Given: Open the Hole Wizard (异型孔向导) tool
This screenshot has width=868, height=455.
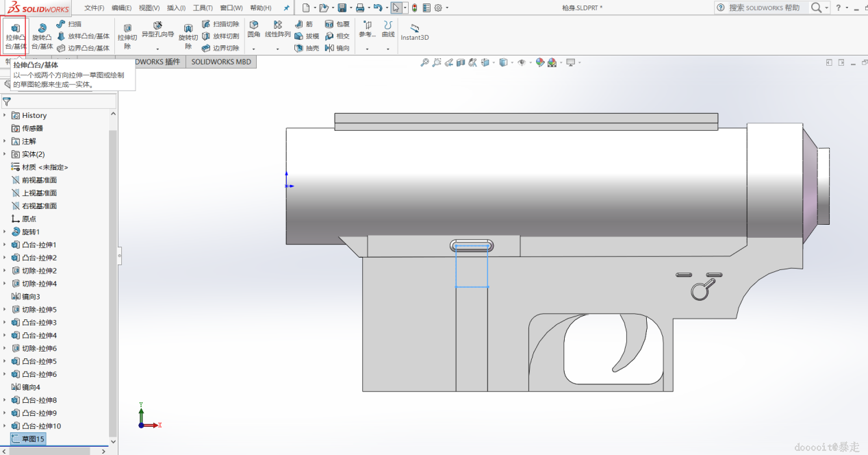Looking at the screenshot, I should tap(157, 29).
